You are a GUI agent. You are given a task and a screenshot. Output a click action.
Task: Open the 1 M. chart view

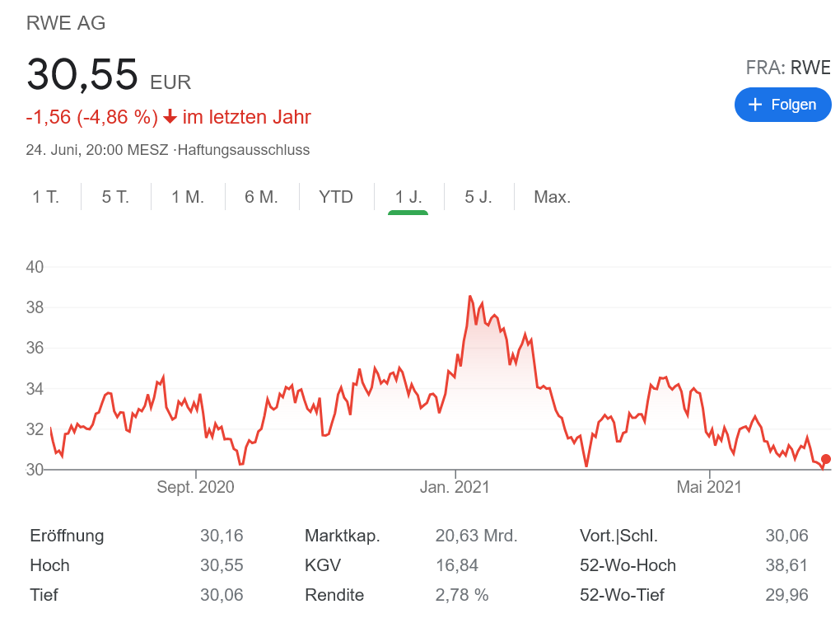click(x=187, y=196)
